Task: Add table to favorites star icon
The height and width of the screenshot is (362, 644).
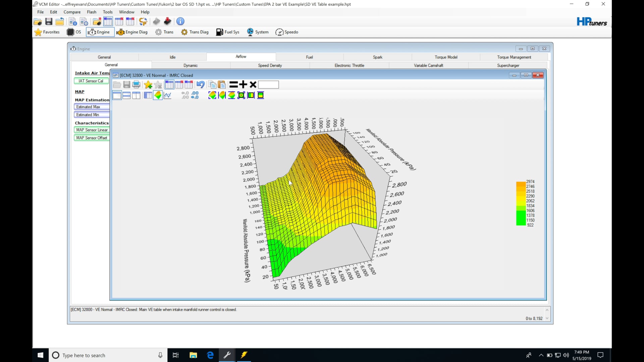Action: [148, 85]
